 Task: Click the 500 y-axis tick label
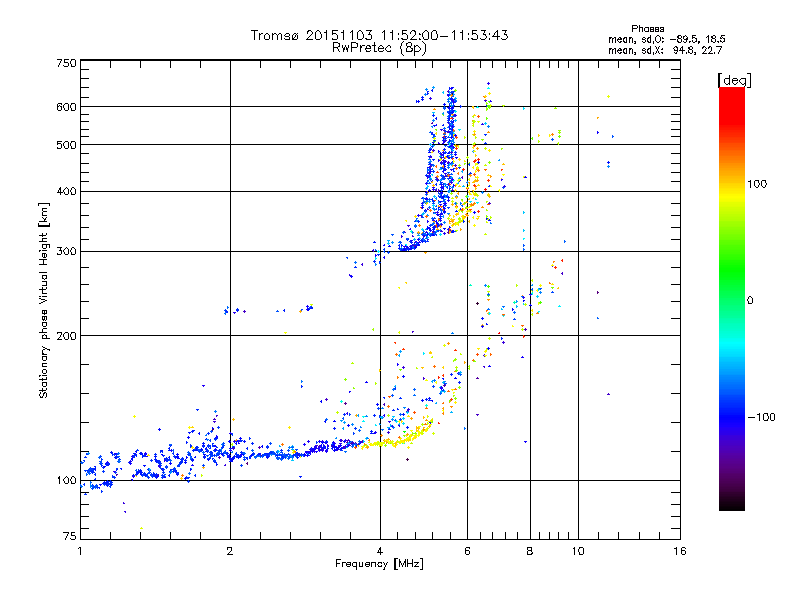click(x=66, y=145)
